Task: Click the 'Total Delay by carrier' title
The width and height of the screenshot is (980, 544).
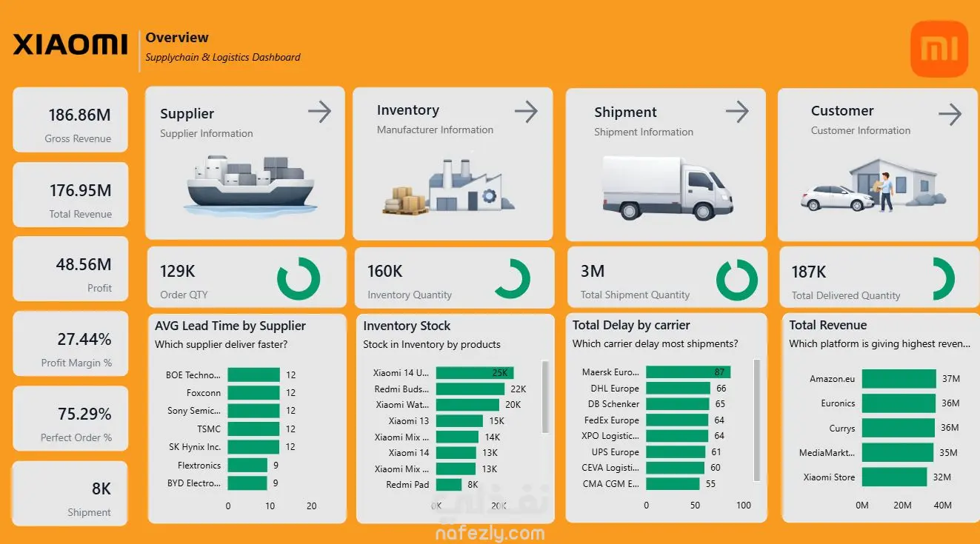Action: tap(631, 325)
